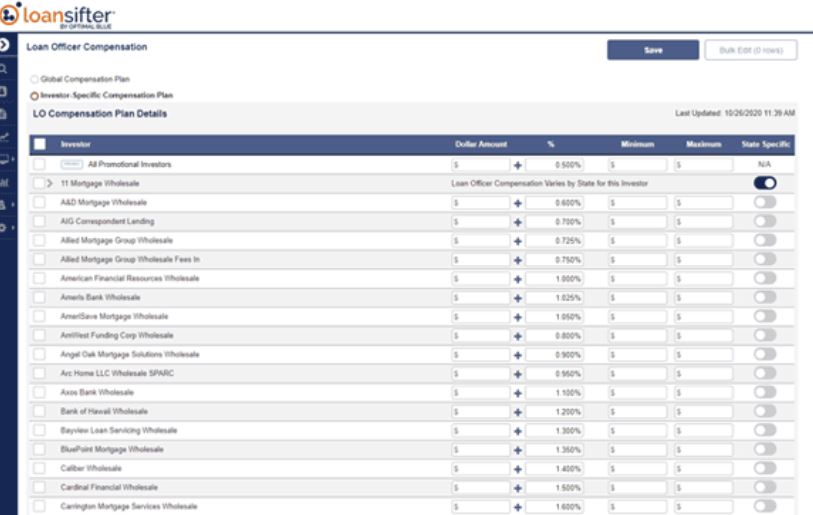
Task: Click the plus icon for Axos Bank Wholesale
Action: (517, 393)
